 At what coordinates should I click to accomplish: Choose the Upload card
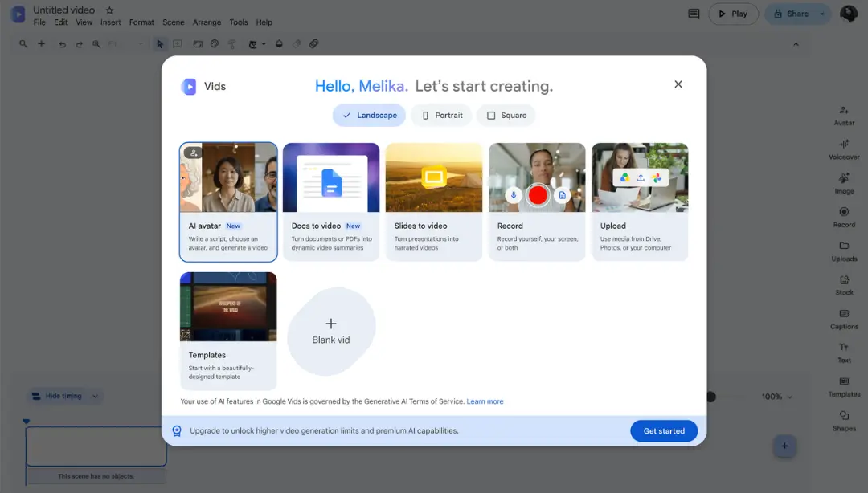pyautogui.click(x=640, y=202)
